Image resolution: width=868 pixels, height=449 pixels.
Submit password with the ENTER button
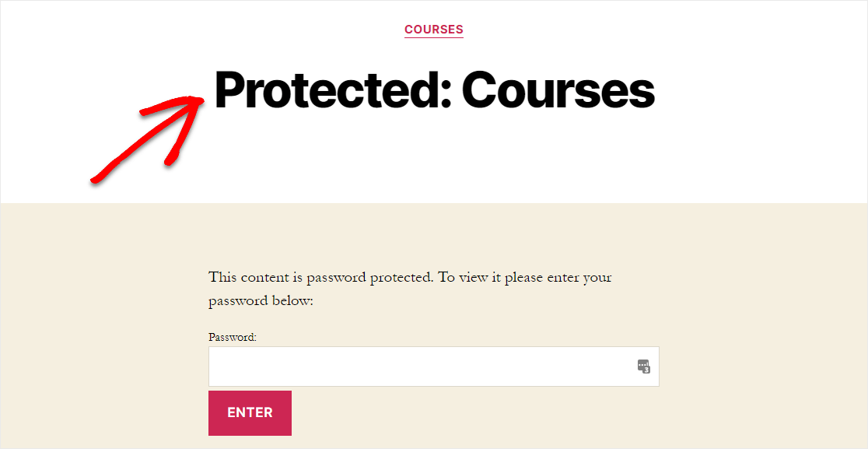click(x=250, y=413)
